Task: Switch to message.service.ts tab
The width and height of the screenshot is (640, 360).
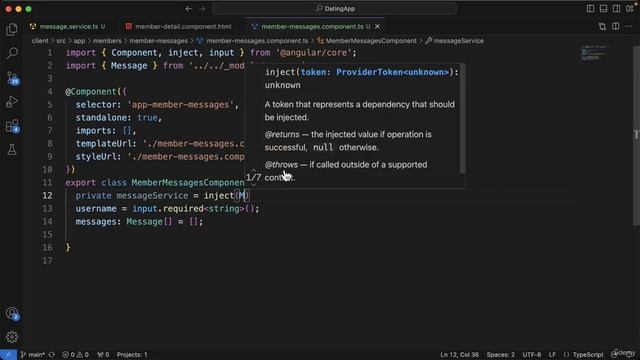Action: (68, 27)
